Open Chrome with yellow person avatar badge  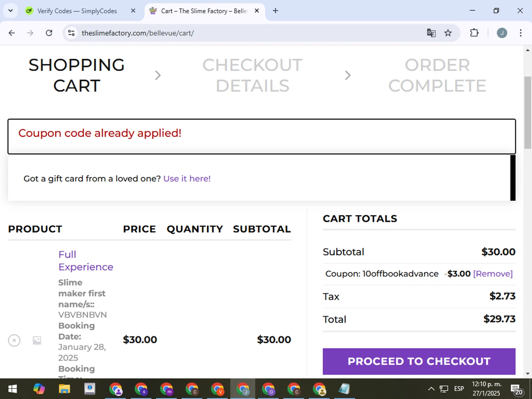320,389
